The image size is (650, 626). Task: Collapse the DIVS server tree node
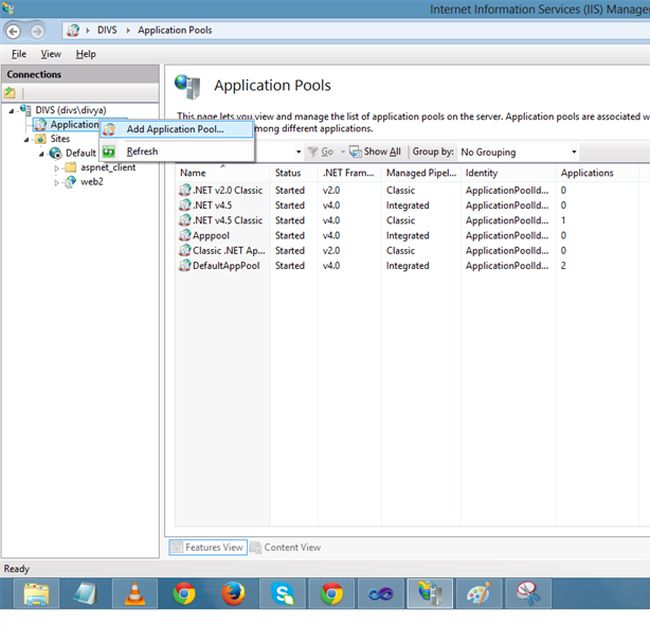tap(11, 111)
